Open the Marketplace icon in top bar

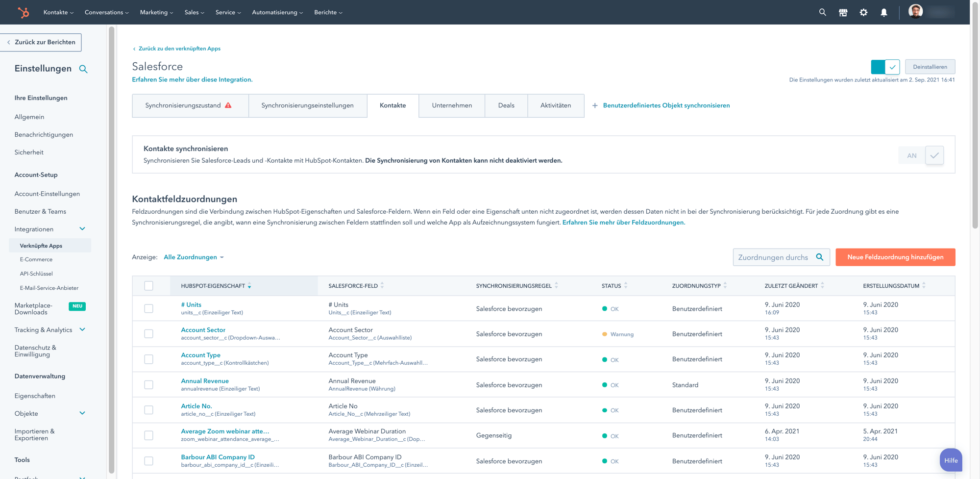(x=843, y=12)
